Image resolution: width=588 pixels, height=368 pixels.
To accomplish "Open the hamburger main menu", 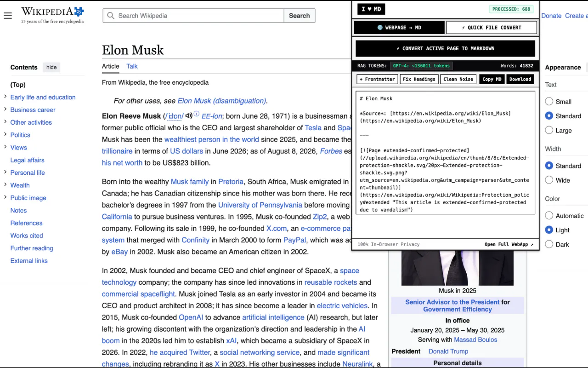I will 7,16.
